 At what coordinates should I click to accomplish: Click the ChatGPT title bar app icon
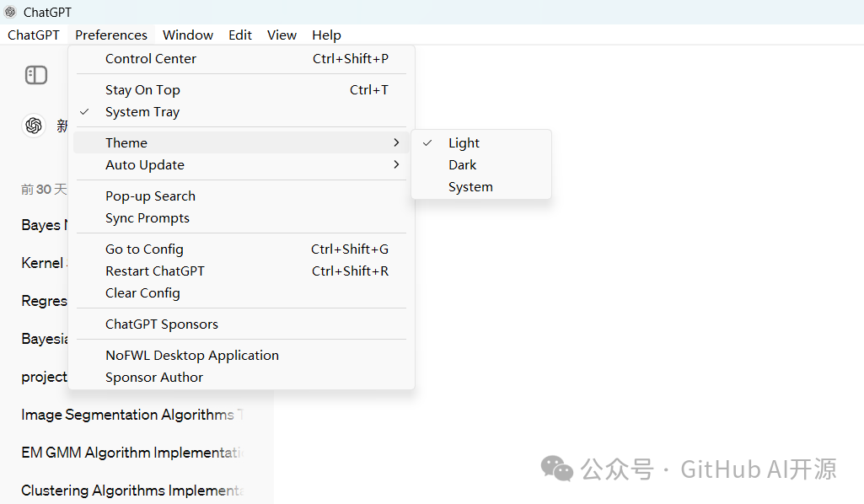click(10, 12)
